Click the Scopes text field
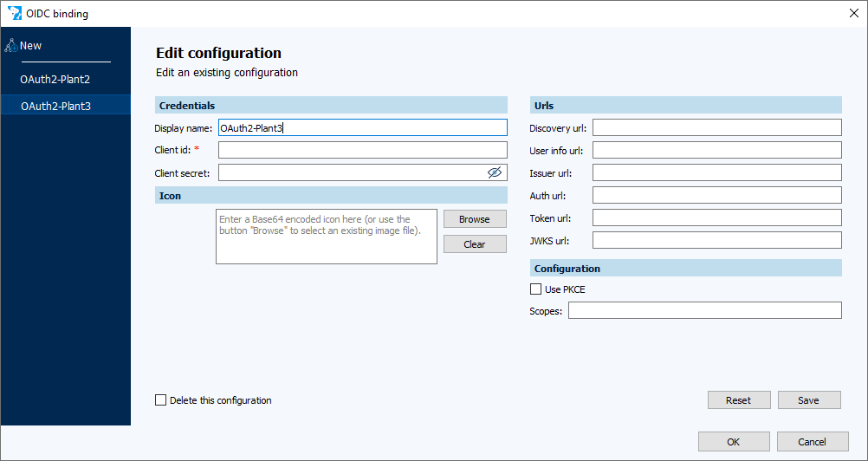This screenshot has height=461, width=868. point(704,310)
